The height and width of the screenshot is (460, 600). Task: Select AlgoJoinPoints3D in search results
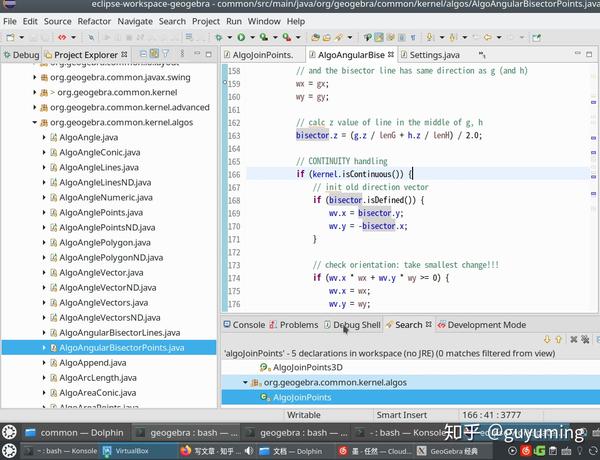pos(308,367)
